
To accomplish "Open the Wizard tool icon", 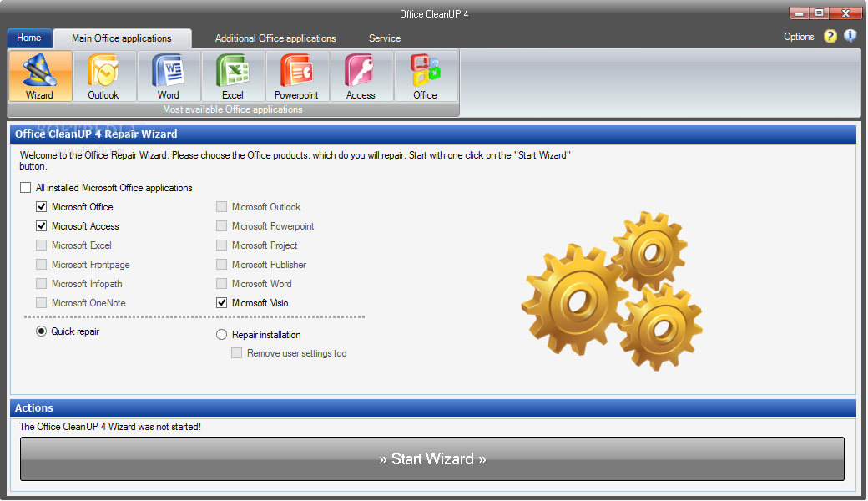I will (40, 76).
